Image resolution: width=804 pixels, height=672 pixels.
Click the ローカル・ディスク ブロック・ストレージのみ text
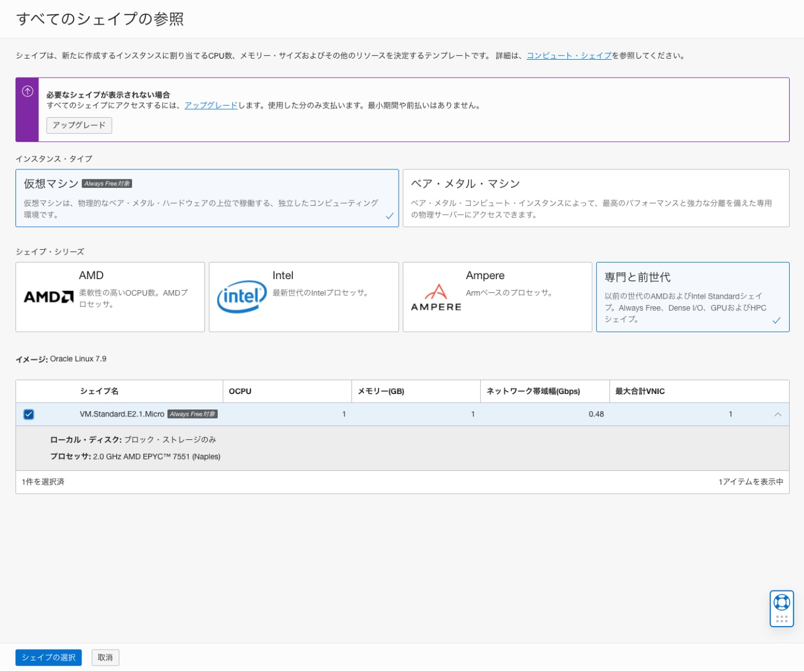pyautogui.click(x=133, y=439)
